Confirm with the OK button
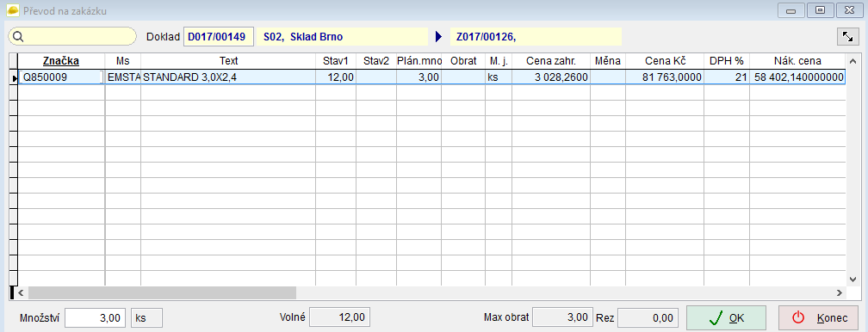The width and height of the screenshot is (868, 332). (x=726, y=317)
